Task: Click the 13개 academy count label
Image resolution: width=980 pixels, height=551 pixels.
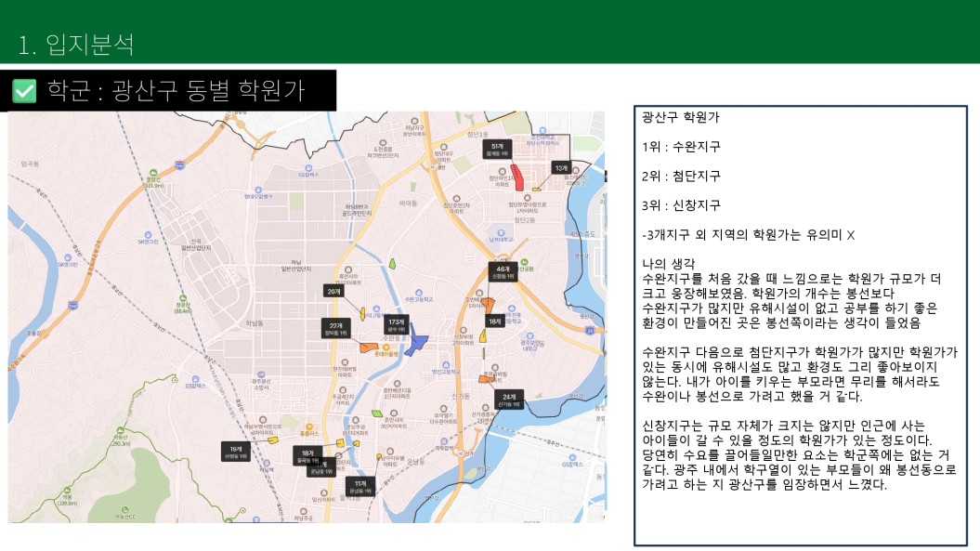Action: point(561,168)
